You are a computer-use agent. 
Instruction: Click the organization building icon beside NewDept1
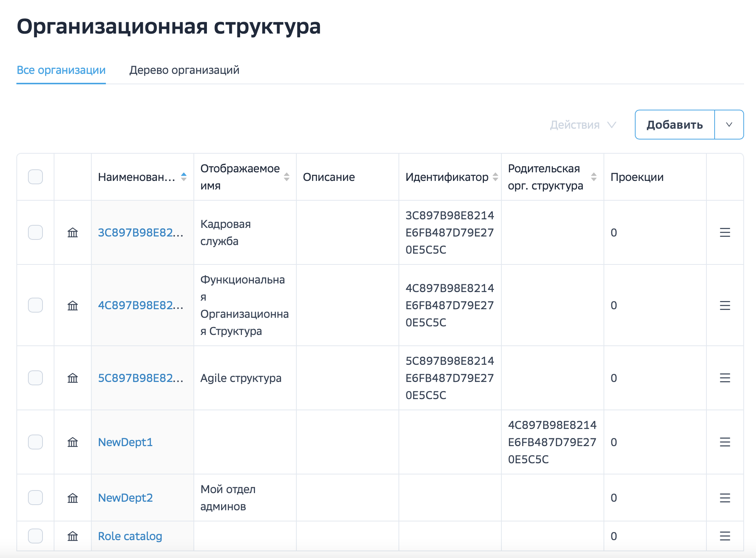pyautogui.click(x=73, y=443)
